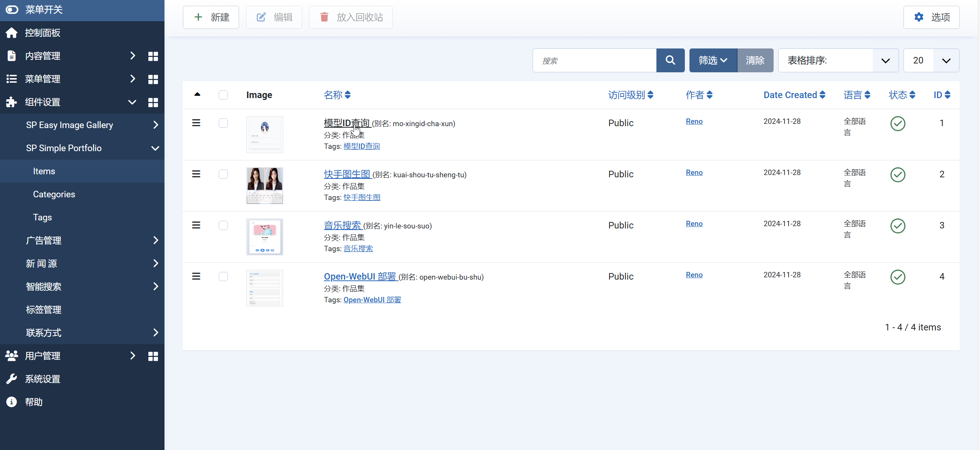Toggle published status of 快手图生图 item
980x450 pixels.
898,175
